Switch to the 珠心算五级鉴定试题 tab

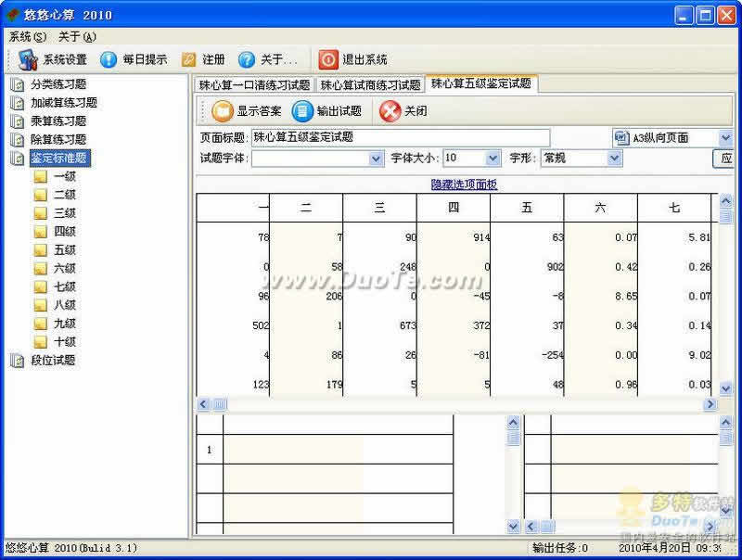pyautogui.click(x=480, y=83)
